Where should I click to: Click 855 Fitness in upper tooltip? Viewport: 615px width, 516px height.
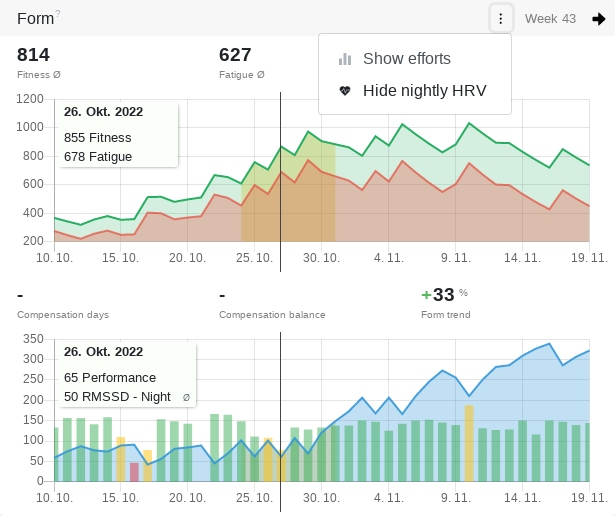tap(98, 138)
